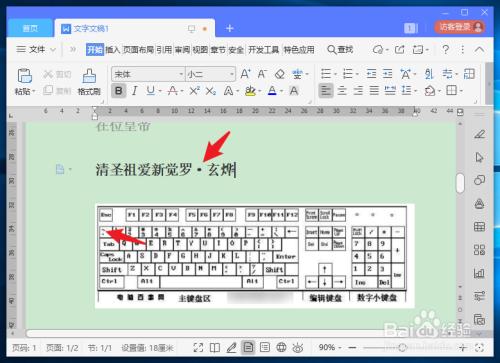The image size is (500, 363).
Task: Click the sort icon
Action: [x=429, y=74]
